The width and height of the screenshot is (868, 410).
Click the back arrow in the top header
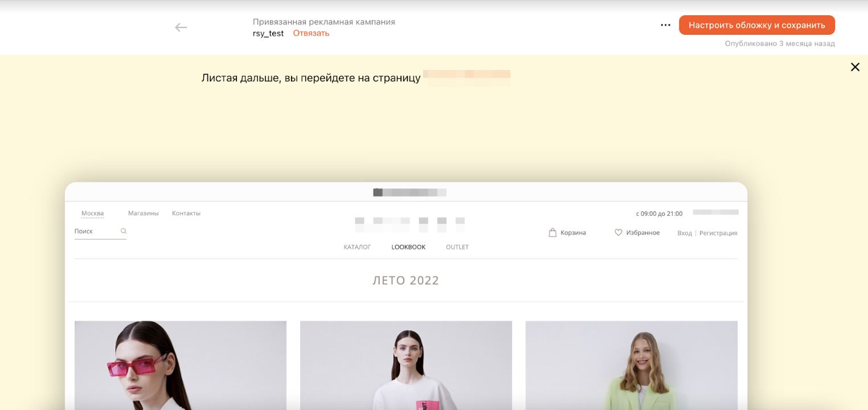pos(181,27)
